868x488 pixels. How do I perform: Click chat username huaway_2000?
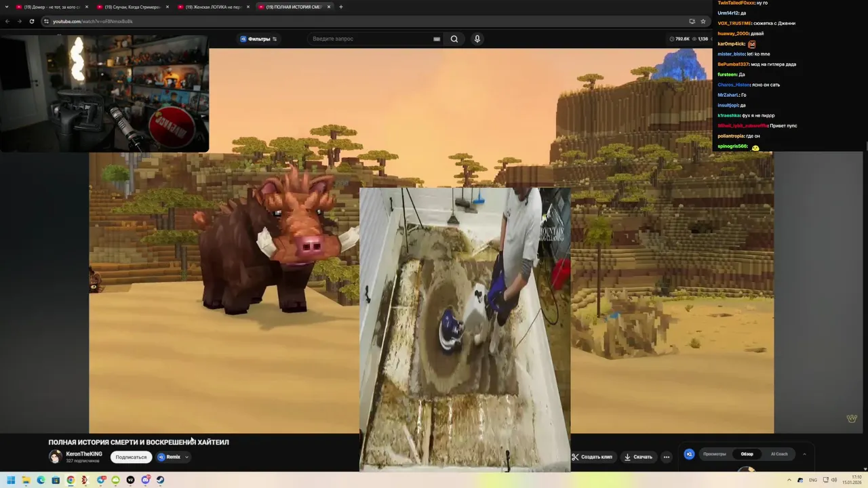click(x=733, y=33)
